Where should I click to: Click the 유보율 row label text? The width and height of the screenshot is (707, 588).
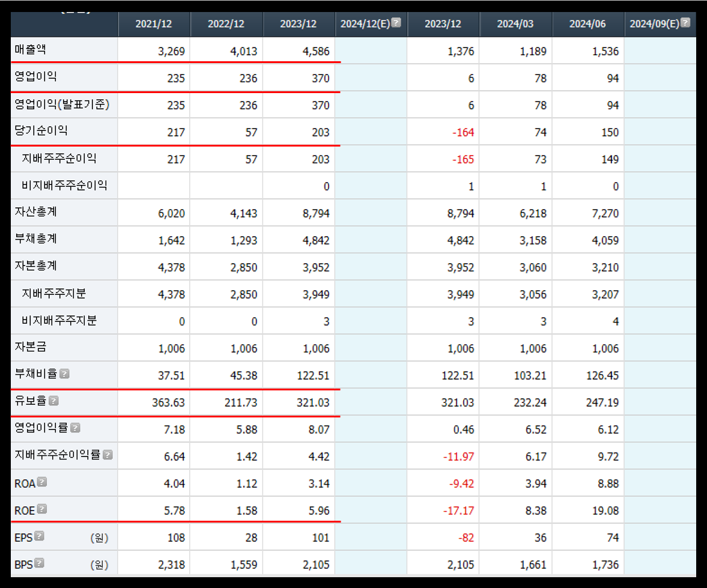pyautogui.click(x=30, y=401)
